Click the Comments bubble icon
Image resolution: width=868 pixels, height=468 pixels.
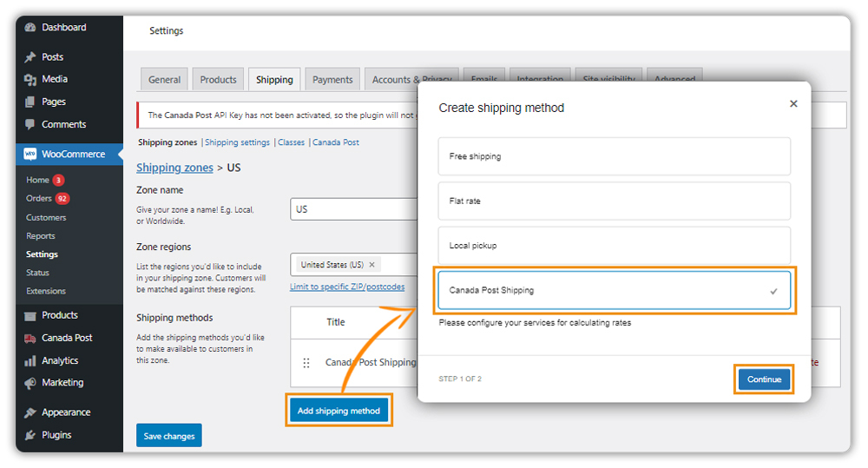click(30, 125)
